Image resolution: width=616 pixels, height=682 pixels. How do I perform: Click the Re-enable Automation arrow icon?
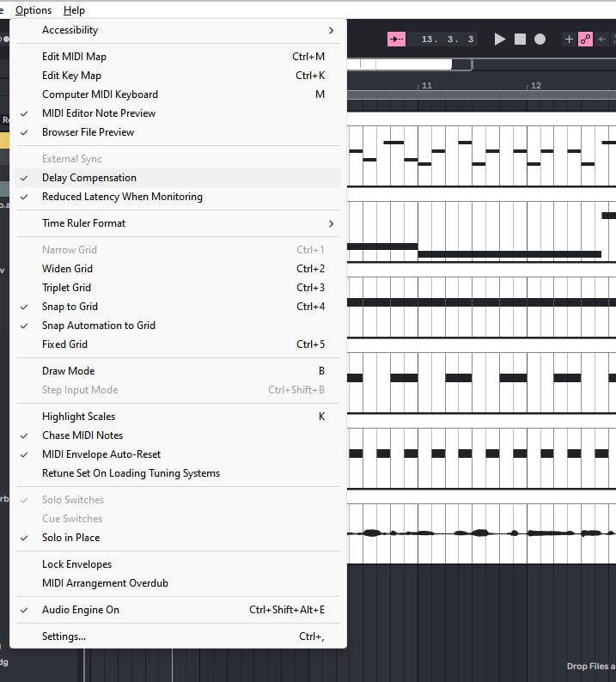602,40
